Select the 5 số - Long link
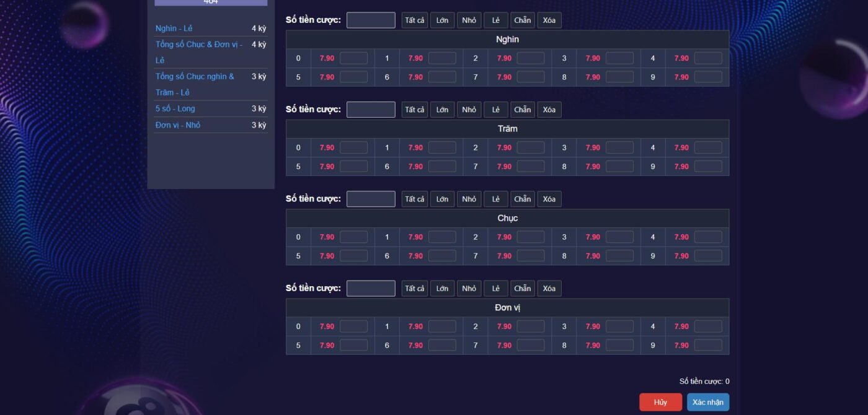The height and width of the screenshot is (415, 868). pyautogui.click(x=175, y=108)
